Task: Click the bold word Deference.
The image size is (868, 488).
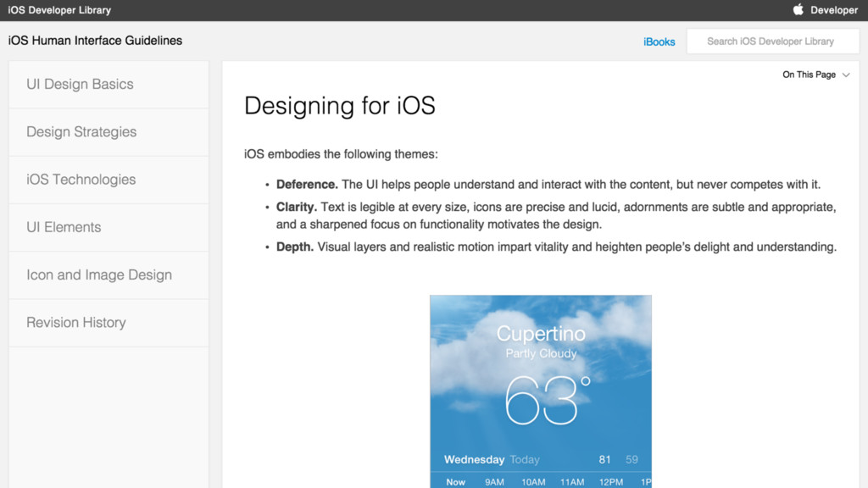Action: click(307, 184)
